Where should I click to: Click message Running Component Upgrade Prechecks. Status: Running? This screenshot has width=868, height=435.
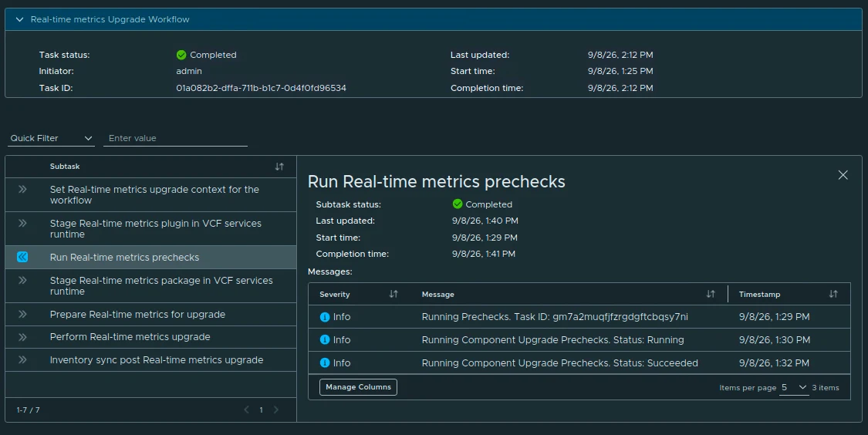click(x=553, y=340)
